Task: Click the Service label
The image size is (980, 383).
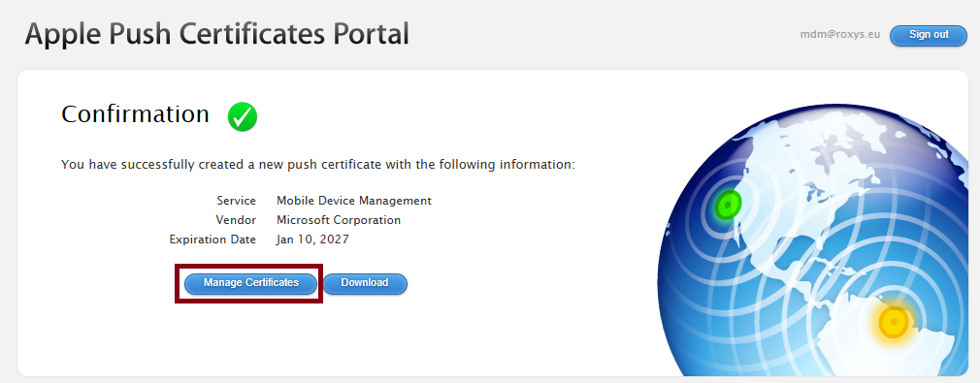Action: coord(236,201)
